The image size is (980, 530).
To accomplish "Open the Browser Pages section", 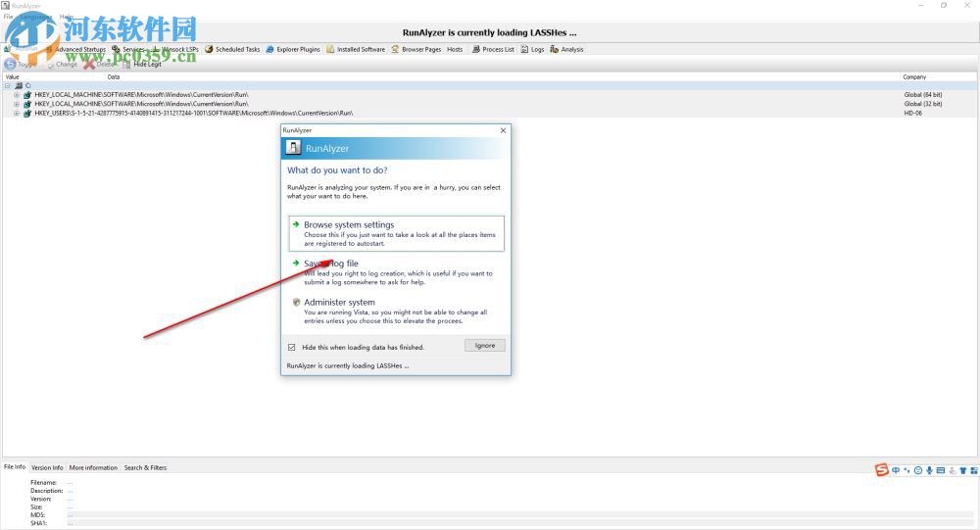I will point(416,49).
